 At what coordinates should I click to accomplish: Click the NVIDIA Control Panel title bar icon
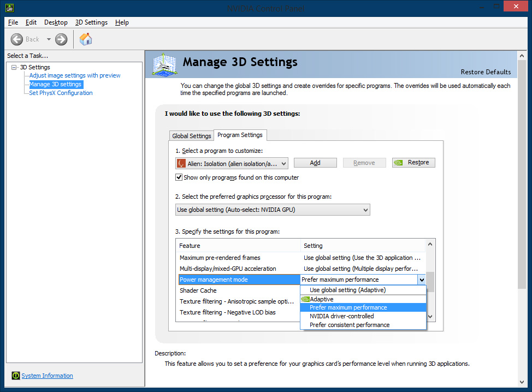(x=9, y=8)
